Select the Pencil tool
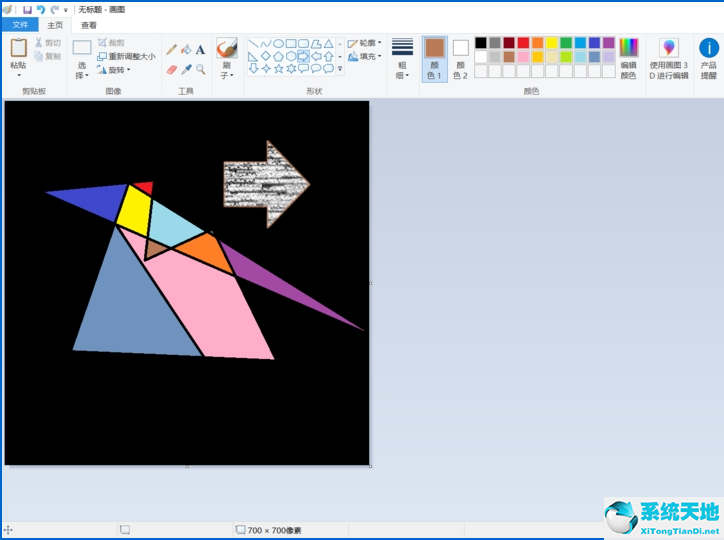Screen dimensions: 724x540 (x=172, y=49)
